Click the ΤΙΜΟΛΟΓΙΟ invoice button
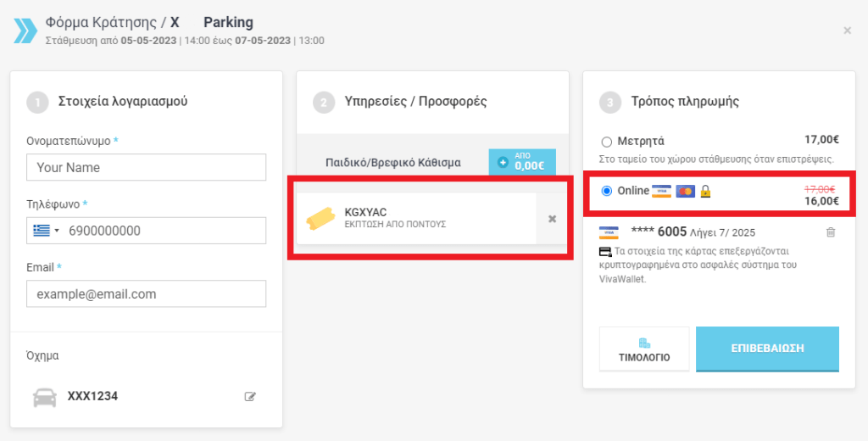 pyautogui.click(x=646, y=349)
